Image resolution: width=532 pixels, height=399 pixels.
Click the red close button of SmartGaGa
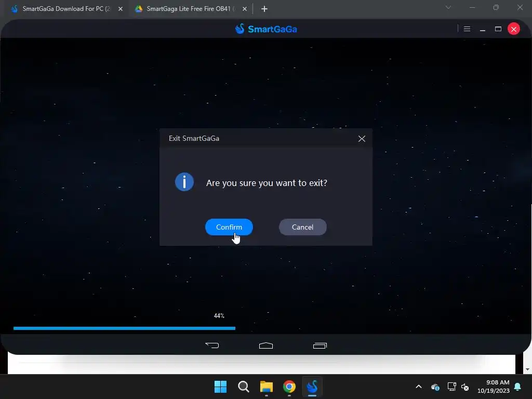tap(514, 29)
